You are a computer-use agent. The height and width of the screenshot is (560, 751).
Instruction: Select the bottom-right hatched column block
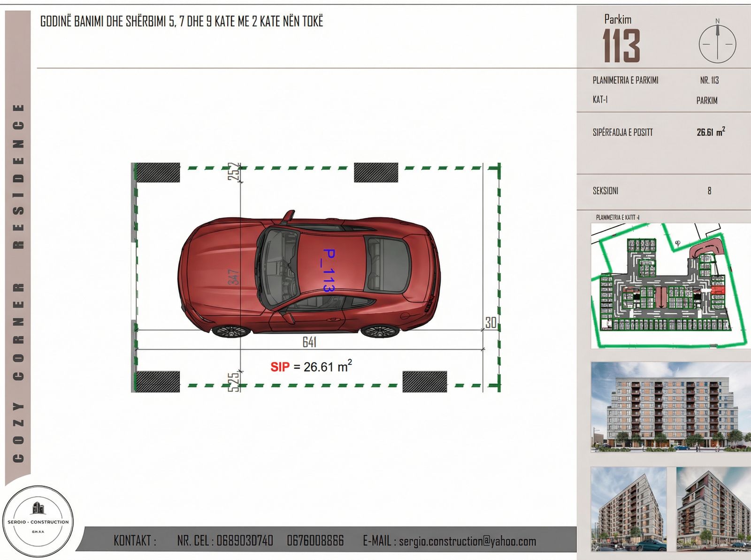424,381
